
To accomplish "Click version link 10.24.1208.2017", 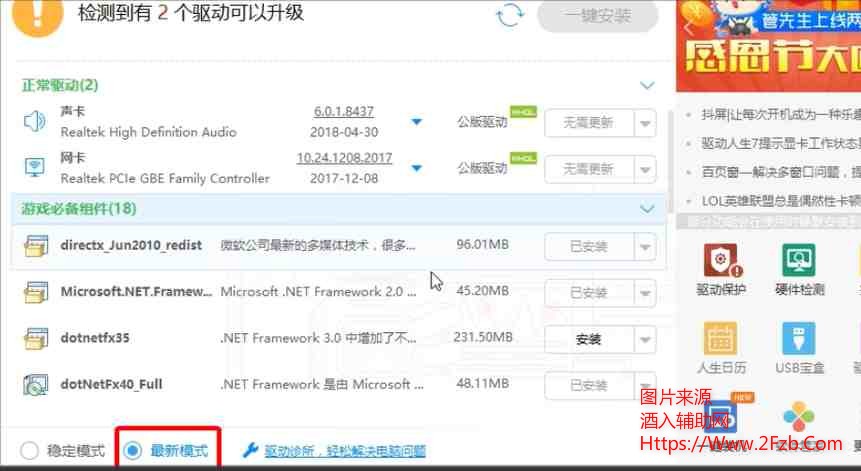I will [344, 158].
